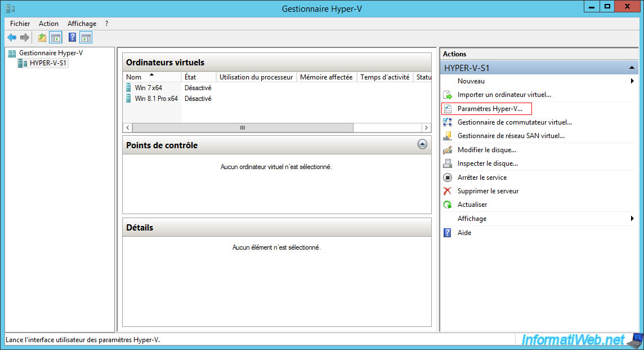Click the Aide action text

(x=464, y=233)
